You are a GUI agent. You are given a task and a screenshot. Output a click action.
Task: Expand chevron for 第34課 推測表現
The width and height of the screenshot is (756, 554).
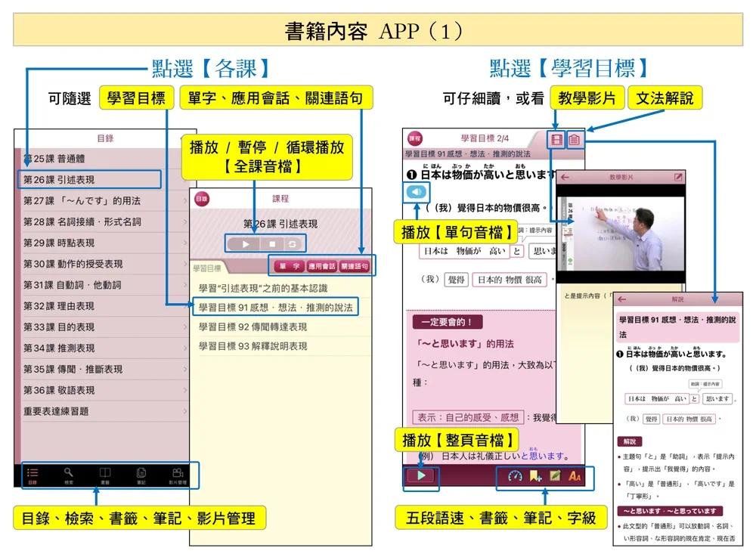(x=185, y=348)
